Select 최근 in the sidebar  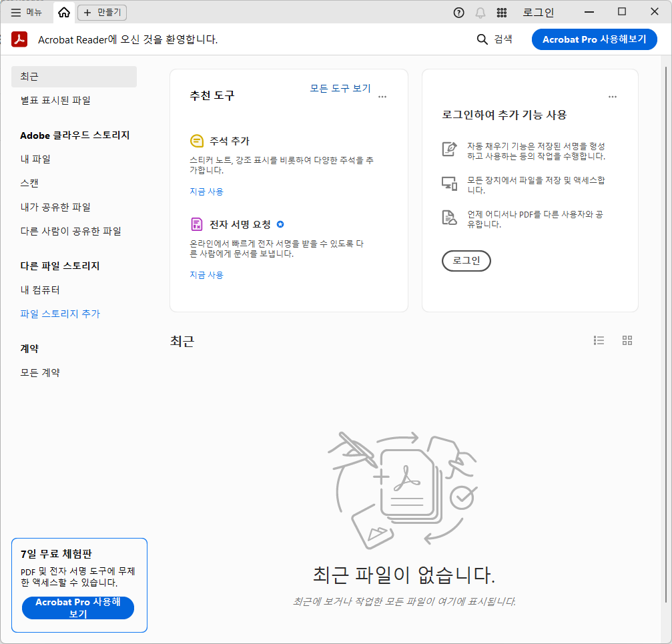coord(73,76)
